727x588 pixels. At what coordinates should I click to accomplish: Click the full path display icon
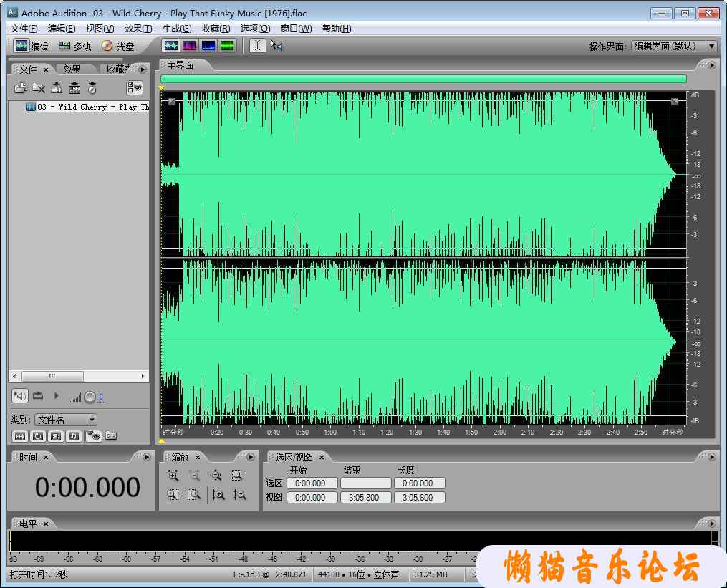pos(111,435)
